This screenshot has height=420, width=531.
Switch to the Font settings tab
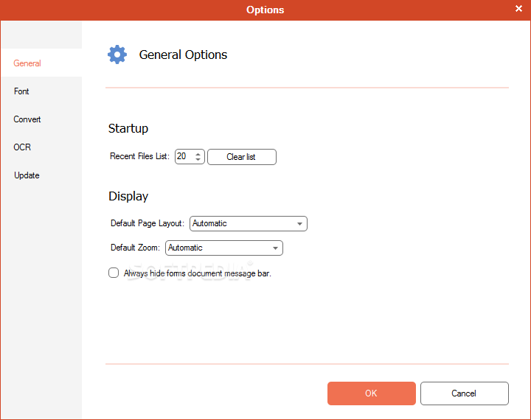[x=41, y=91]
